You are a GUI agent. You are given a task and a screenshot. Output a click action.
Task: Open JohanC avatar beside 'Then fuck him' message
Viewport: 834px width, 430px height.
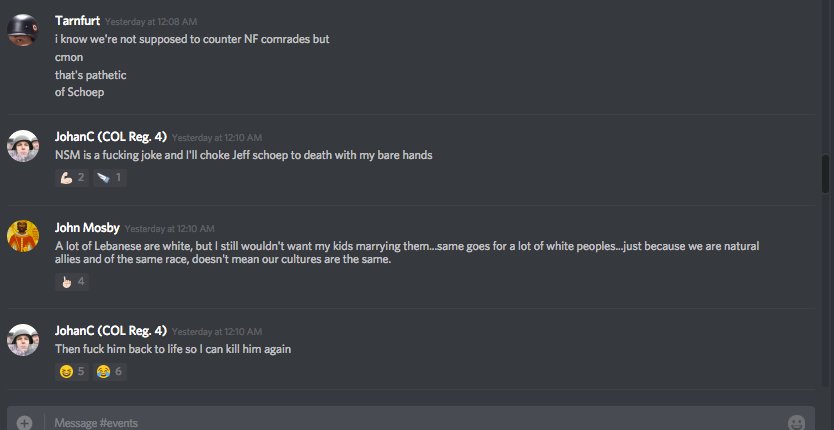[22, 340]
